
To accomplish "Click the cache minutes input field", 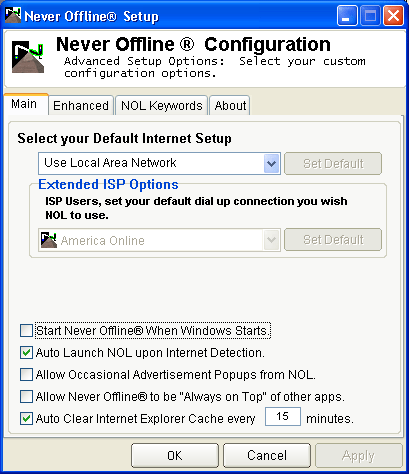I will 283,416.
